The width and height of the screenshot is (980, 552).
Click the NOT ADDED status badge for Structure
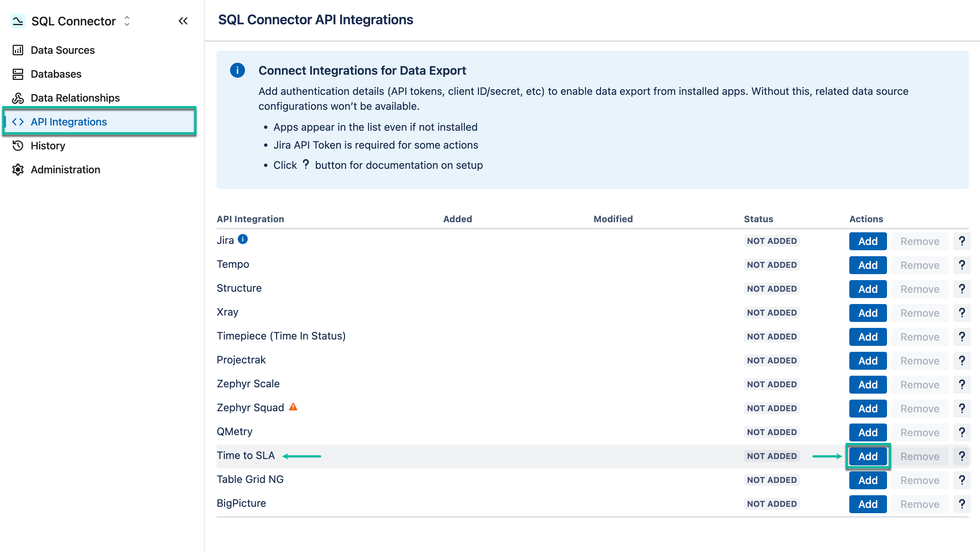tap(772, 289)
